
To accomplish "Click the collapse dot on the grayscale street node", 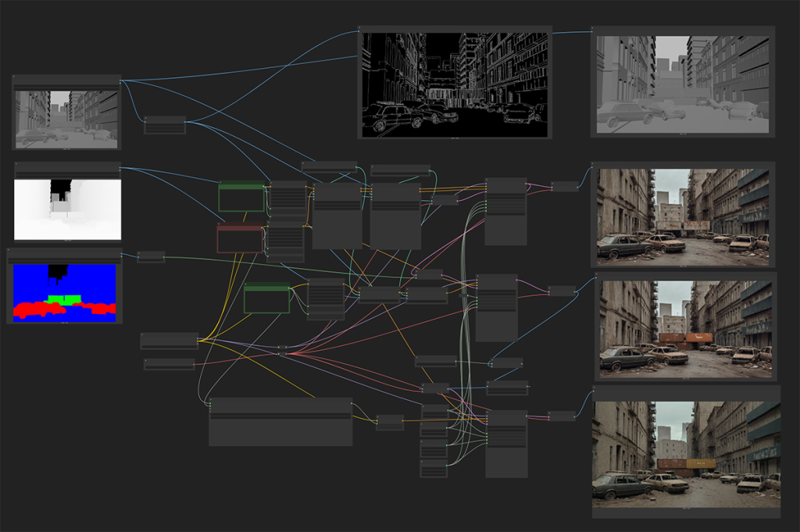I will [x=14, y=76].
